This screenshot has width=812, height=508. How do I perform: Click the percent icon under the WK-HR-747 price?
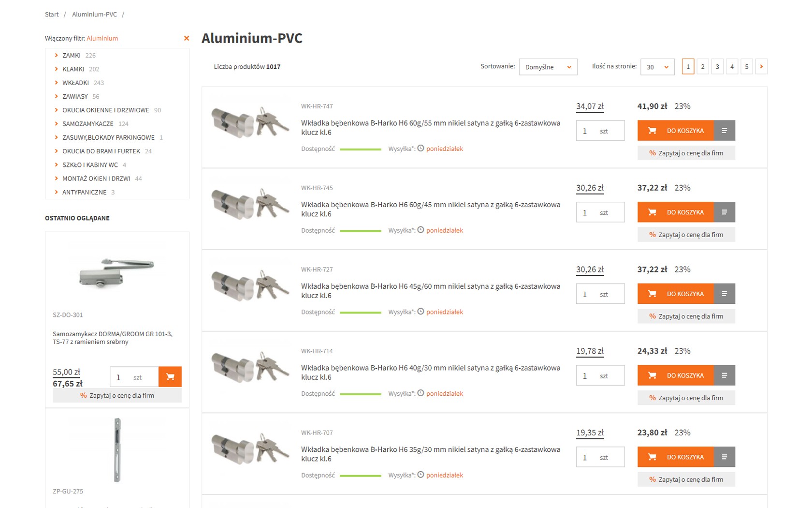652,153
